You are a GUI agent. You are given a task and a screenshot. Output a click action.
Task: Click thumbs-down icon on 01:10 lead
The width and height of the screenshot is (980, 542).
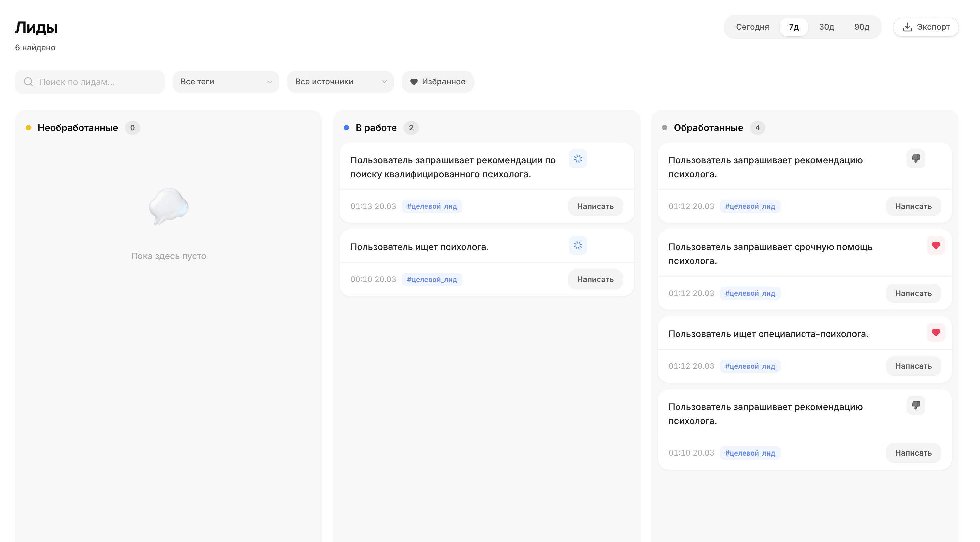pyautogui.click(x=915, y=405)
